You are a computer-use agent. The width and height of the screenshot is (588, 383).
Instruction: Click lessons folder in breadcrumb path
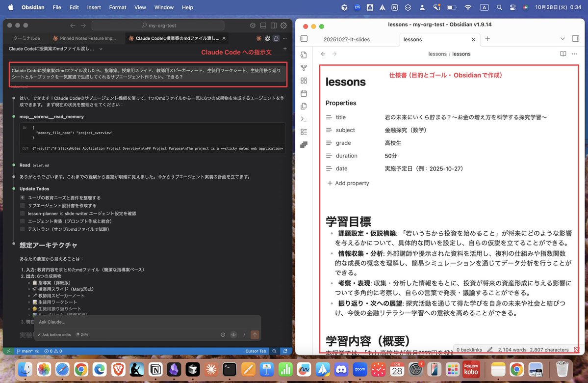[x=437, y=54]
